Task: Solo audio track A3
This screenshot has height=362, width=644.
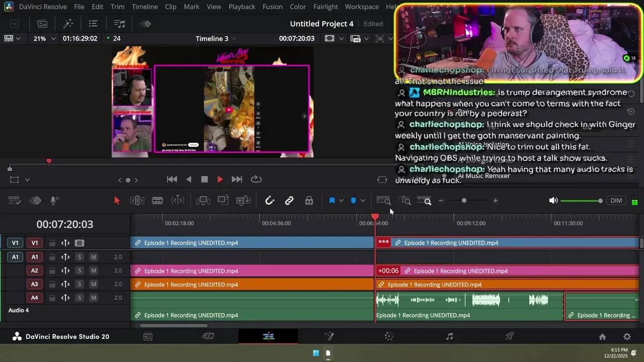Action: (79, 284)
